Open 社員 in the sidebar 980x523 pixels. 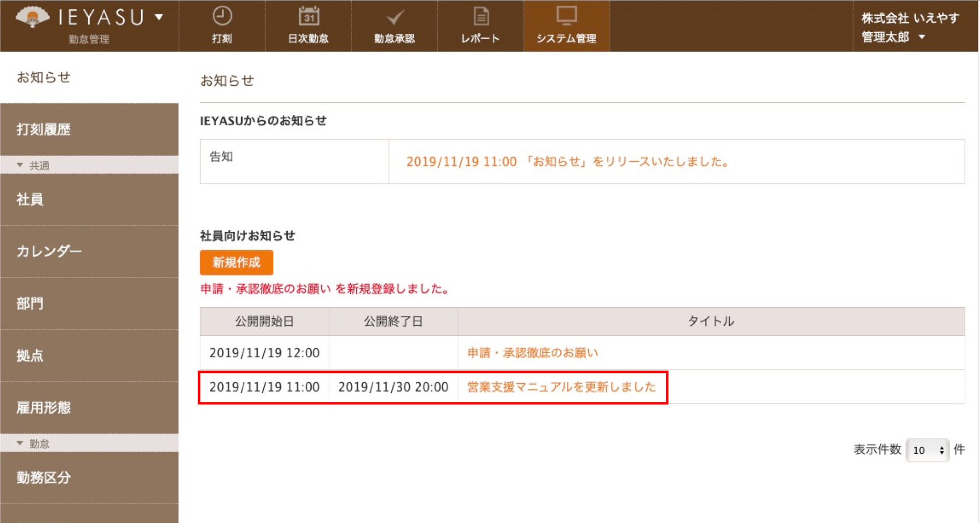89,200
